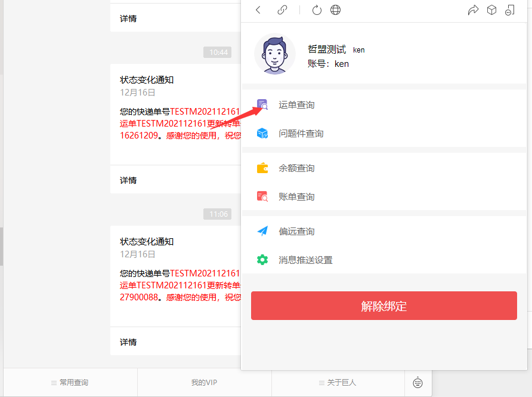The width and height of the screenshot is (532, 397).
Task: Click the yellow wallet balance icon
Action: point(262,168)
